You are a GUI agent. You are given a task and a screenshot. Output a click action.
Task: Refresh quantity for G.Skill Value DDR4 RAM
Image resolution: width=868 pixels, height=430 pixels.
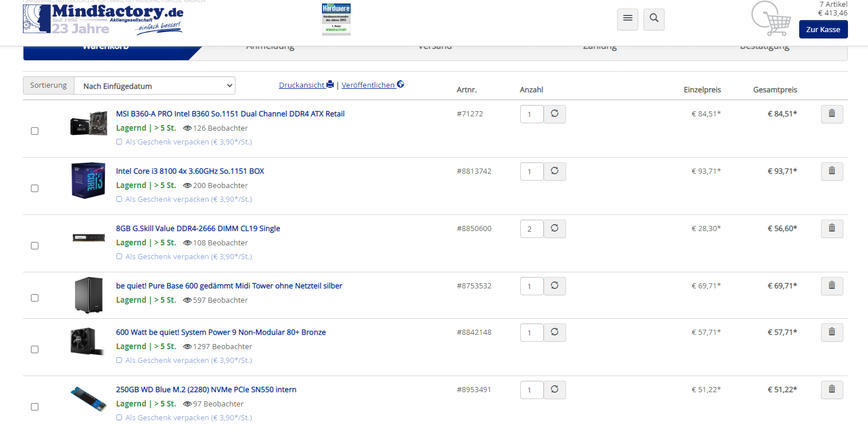pos(555,229)
